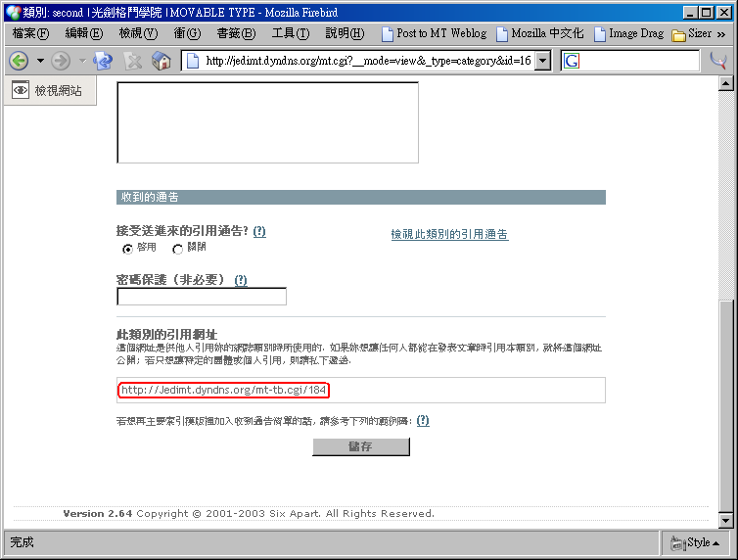This screenshot has width=738, height=560.
Task: Click the 檢視網站 eye button
Action: click(50, 90)
